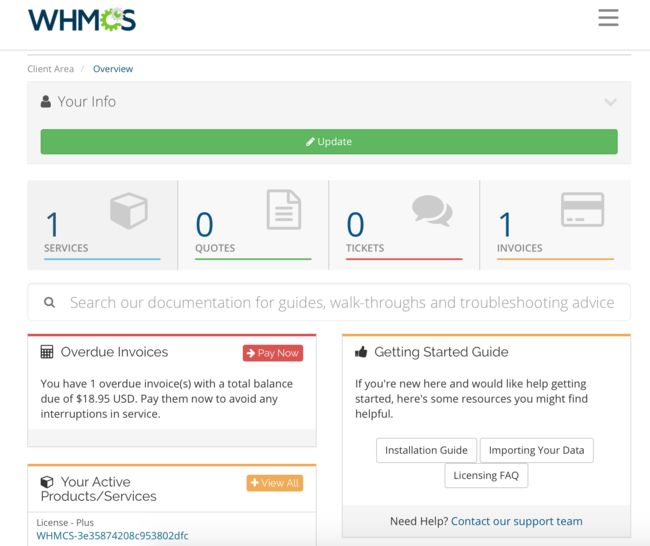650x546 pixels.
Task: Select the SERVICES label
Action: coord(66,248)
